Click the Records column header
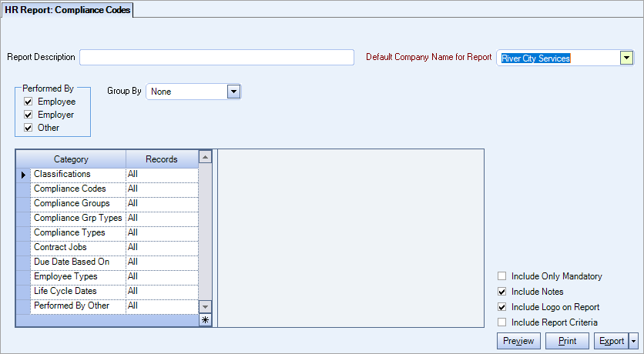This screenshot has height=354, width=644. coord(162,159)
